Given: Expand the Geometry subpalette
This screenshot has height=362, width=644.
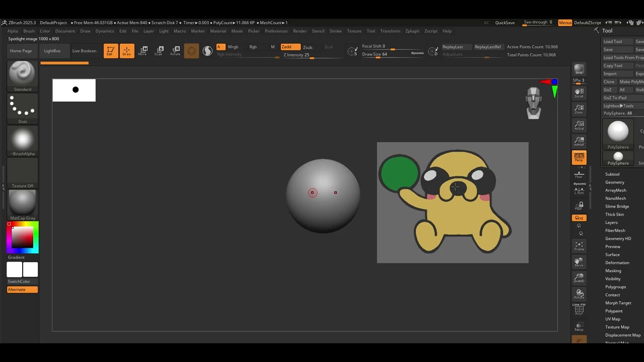Looking at the screenshot, I should point(615,182).
